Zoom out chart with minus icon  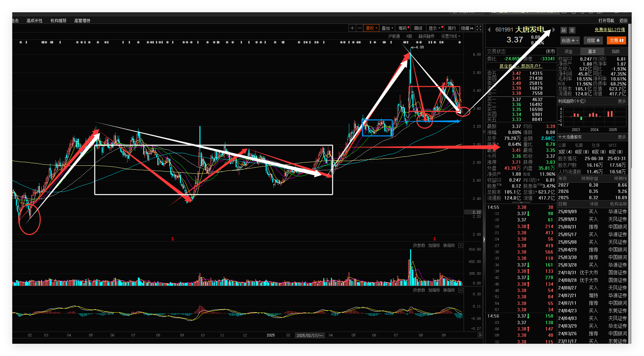point(359,28)
